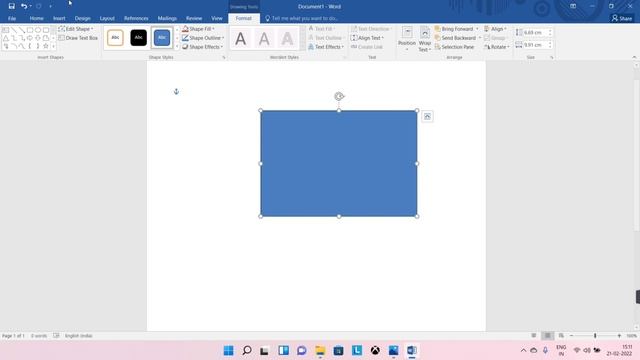
Task: Open the References ribbon tab
Action: (136, 18)
